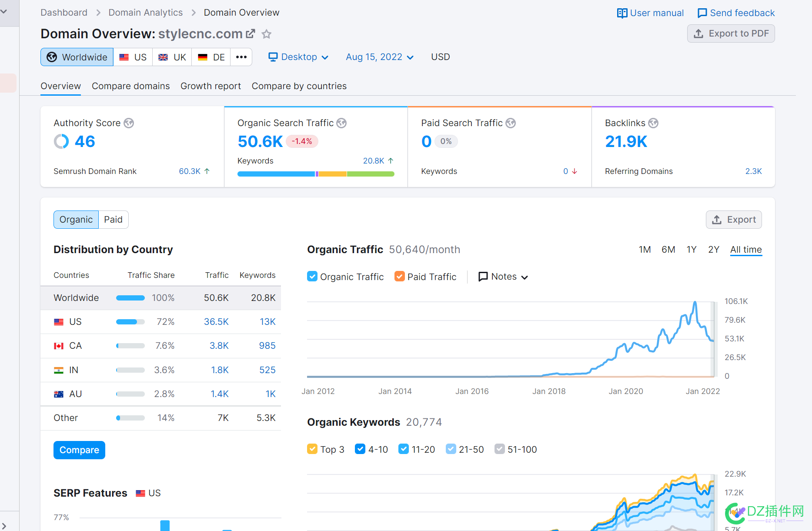The height and width of the screenshot is (531, 812).
Task: Click the US flag next to SERP Features
Action: [x=140, y=493]
